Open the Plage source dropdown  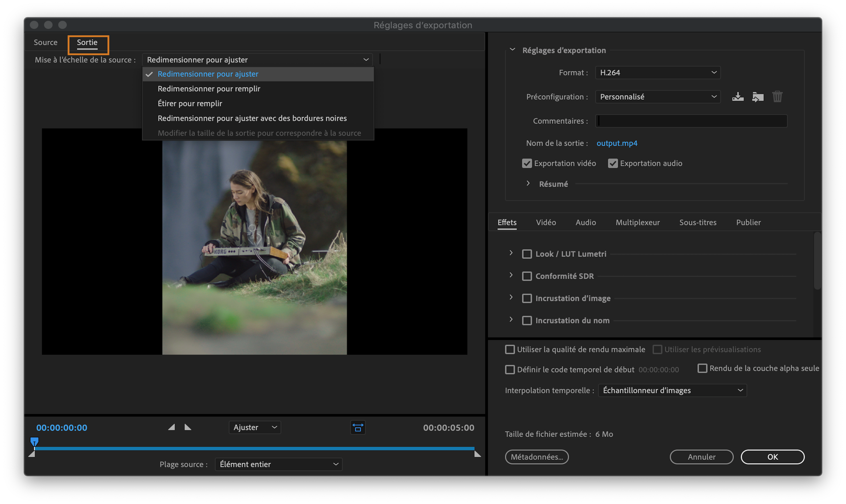[278, 464]
